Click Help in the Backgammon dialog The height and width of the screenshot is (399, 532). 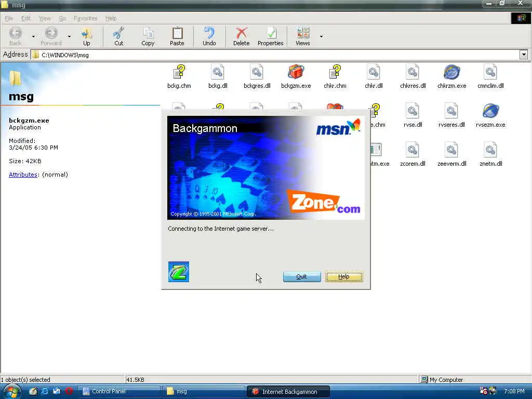click(x=344, y=276)
